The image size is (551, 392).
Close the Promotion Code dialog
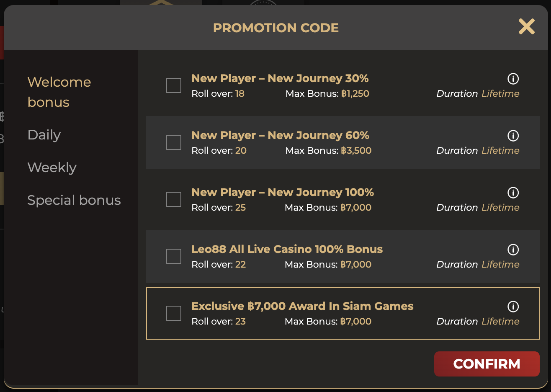pyautogui.click(x=526, y=27)
